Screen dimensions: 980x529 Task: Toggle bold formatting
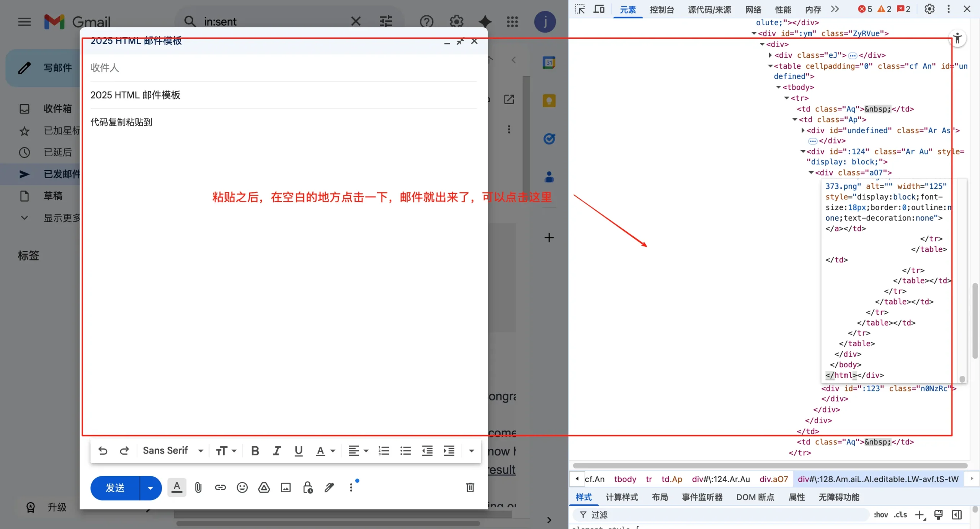pos(255,450)
